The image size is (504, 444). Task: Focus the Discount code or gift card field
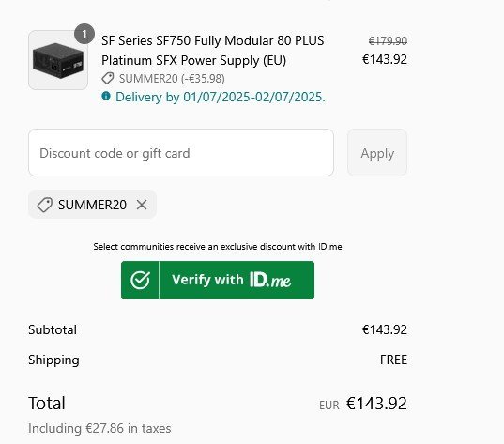[x=181, y=153]
